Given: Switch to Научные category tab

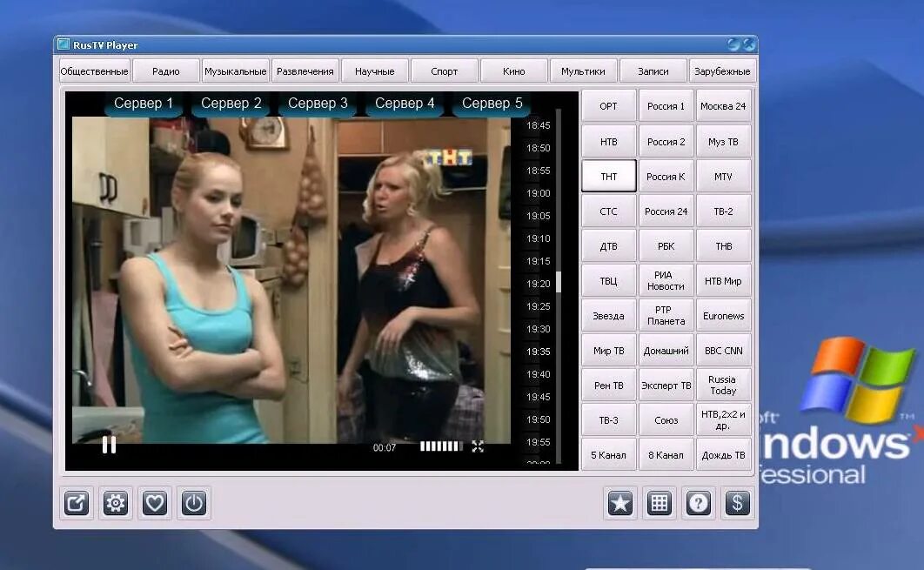Looking at the screenshot, I should click(375, 71).
